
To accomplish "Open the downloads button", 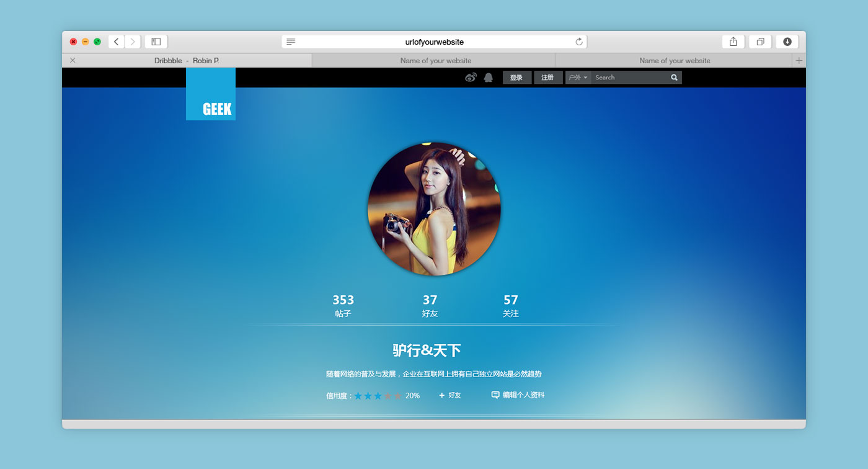I will click(787, 42).
